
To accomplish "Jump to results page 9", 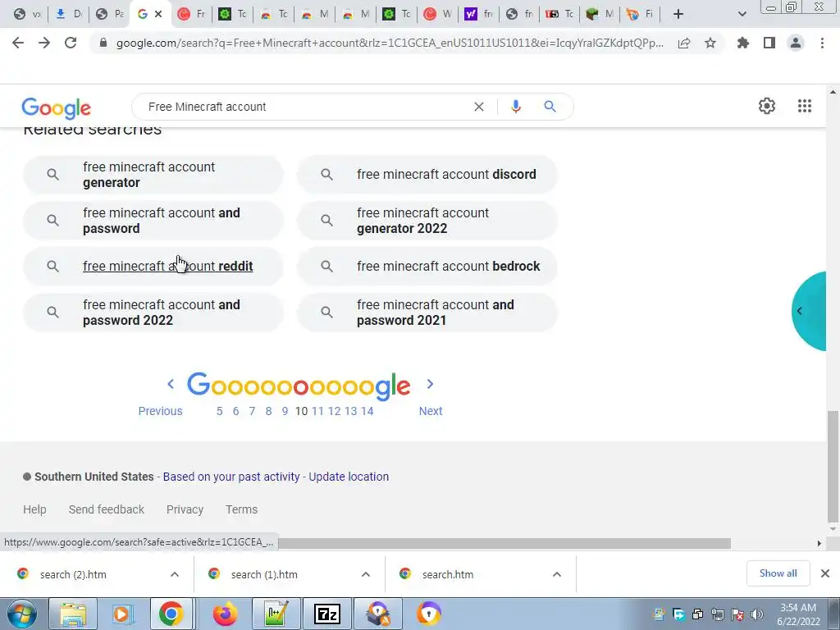I will click(285, 411).
